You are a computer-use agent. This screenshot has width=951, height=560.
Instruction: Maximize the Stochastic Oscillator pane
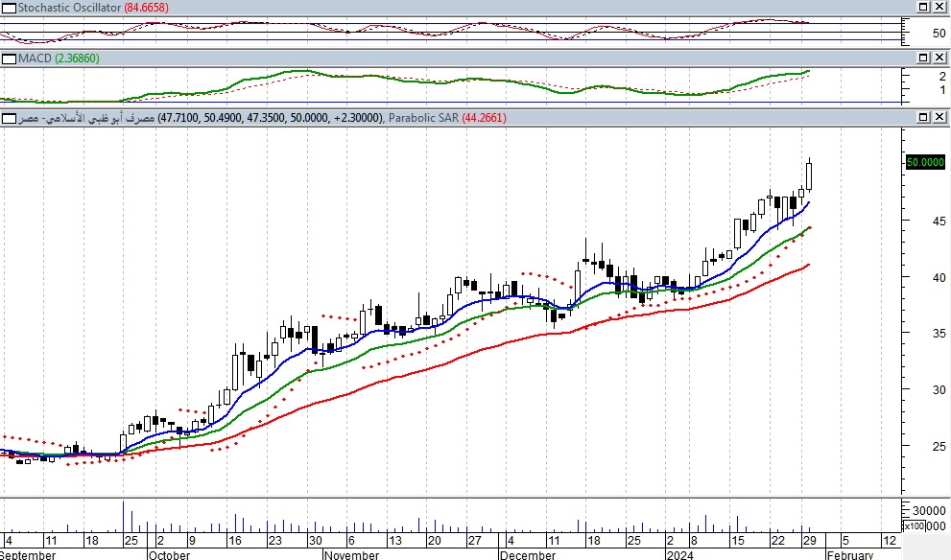pos(920,7)
